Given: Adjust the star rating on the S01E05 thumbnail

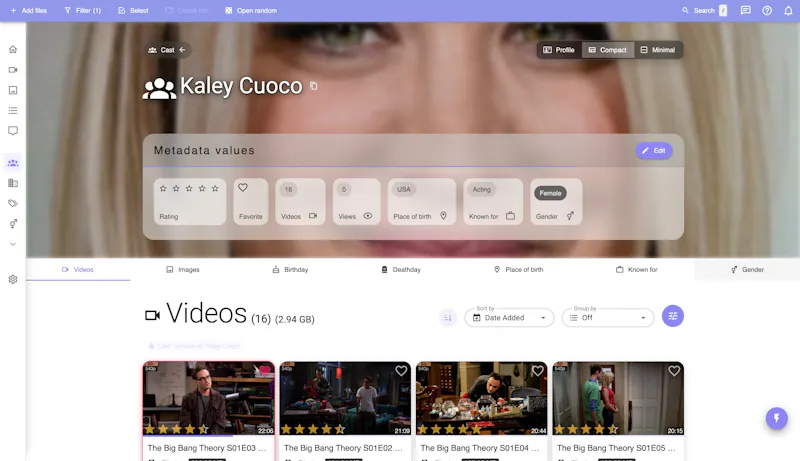Looking at the screenshot, I should (x=586, y=429).
